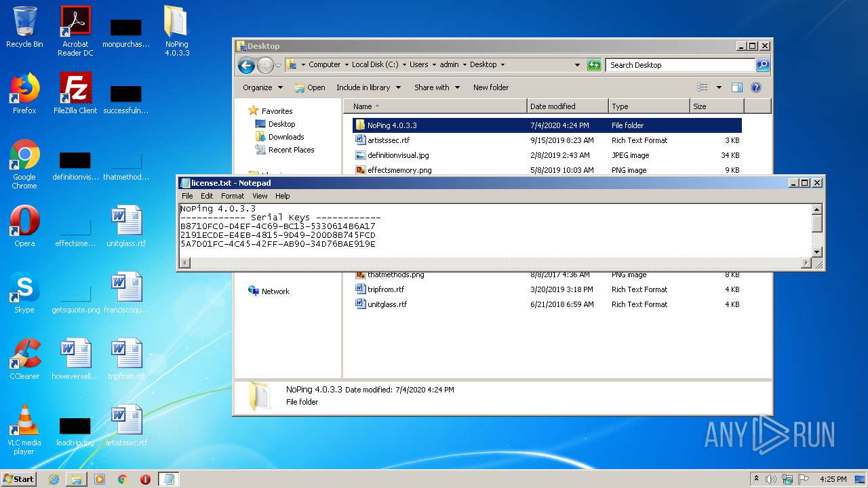Click the search magnifier in Explorer
The image size is (868, 488).
point(763,65)
